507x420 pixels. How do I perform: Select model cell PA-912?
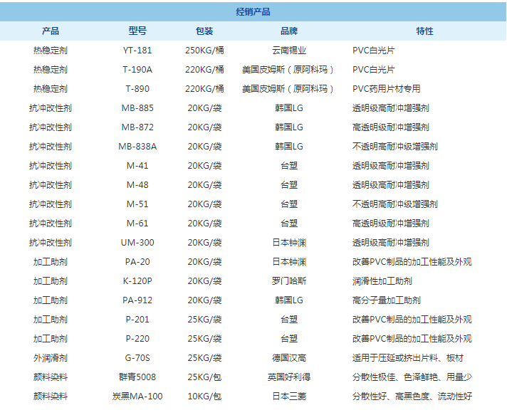tap(137, 300)
